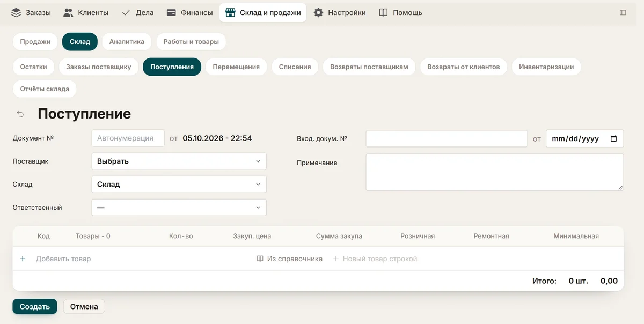Open the Заказы menu item
The height and width of the screenshot is (324, 644).
click(31, 12)
